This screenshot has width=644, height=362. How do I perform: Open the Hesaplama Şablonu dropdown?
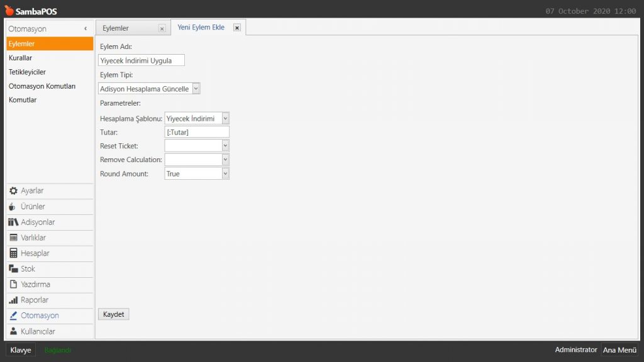(225, 118)
